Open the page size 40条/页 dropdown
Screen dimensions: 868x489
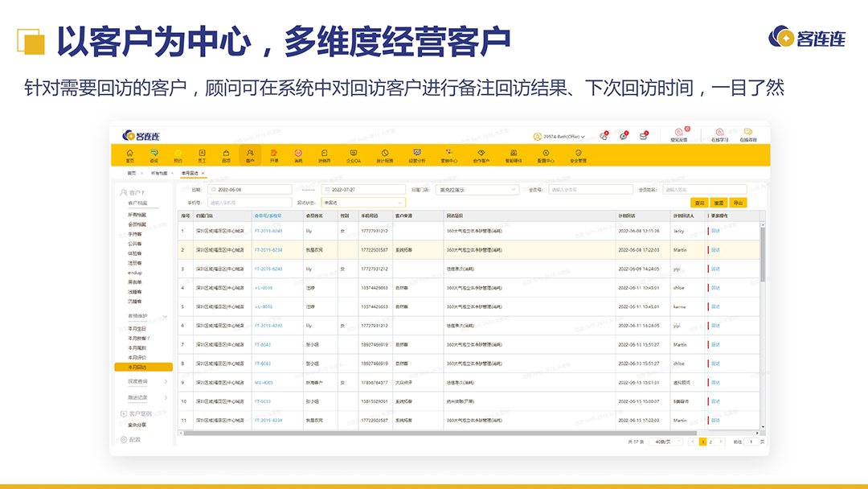[666, 442]
